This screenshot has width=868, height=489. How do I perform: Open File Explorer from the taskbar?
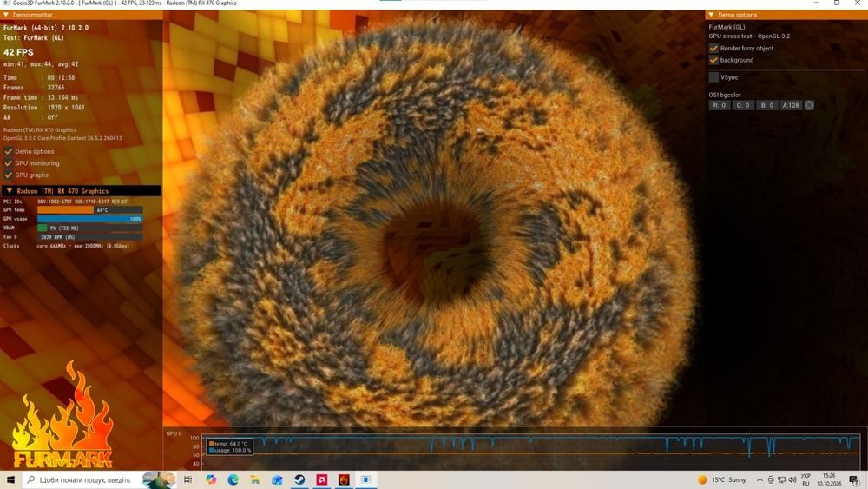pos(255,479)
